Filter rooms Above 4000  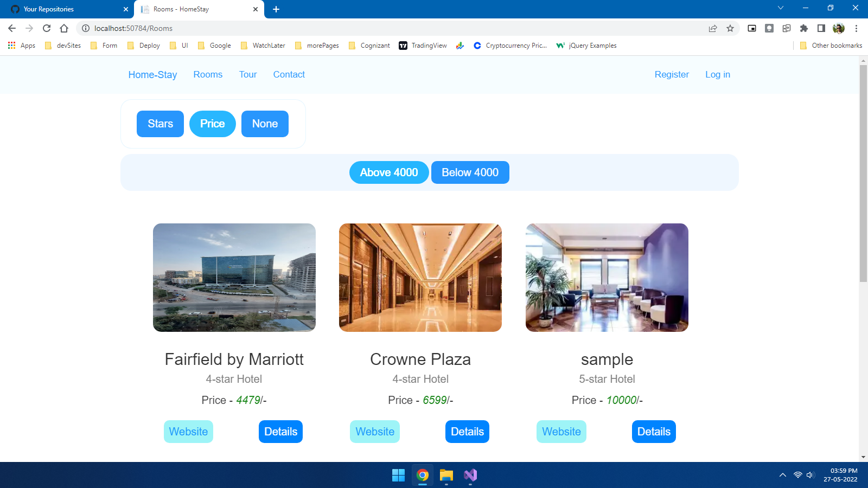(x=389, y=172)
